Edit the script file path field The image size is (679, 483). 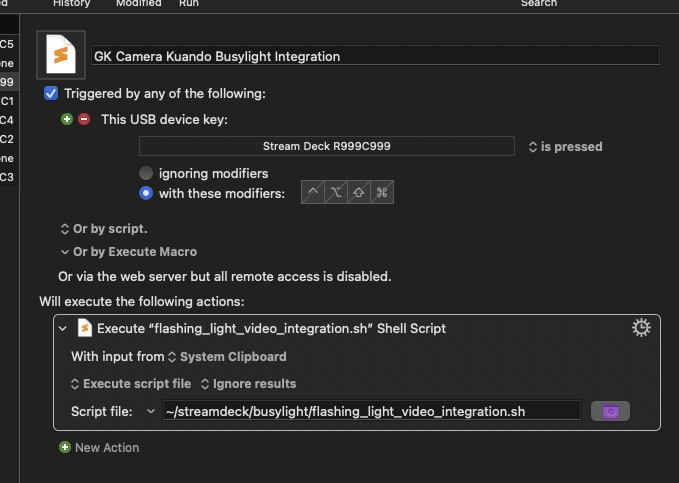click(372, 411)
